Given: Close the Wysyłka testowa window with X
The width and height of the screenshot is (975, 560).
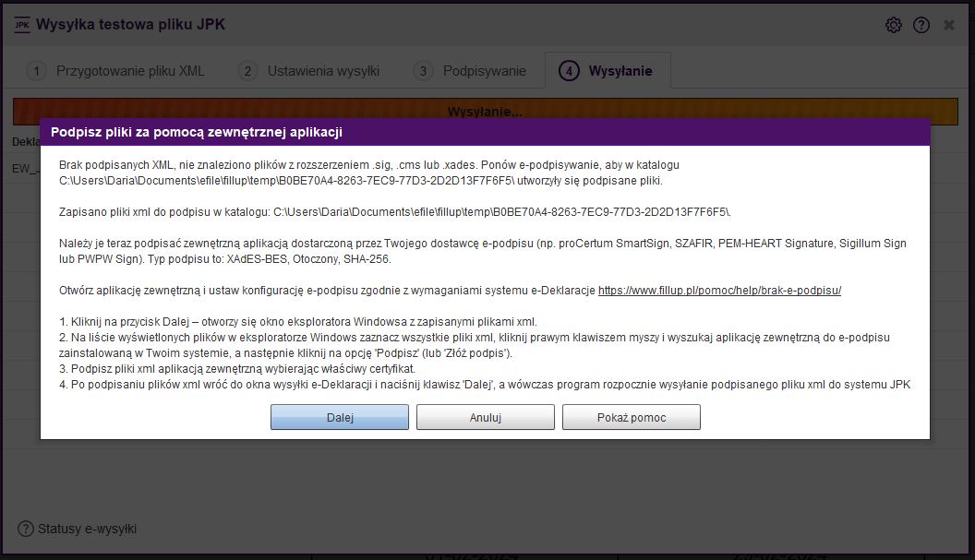Looking at the screenshot, I should pyautogui.click(x=949, y=25).
